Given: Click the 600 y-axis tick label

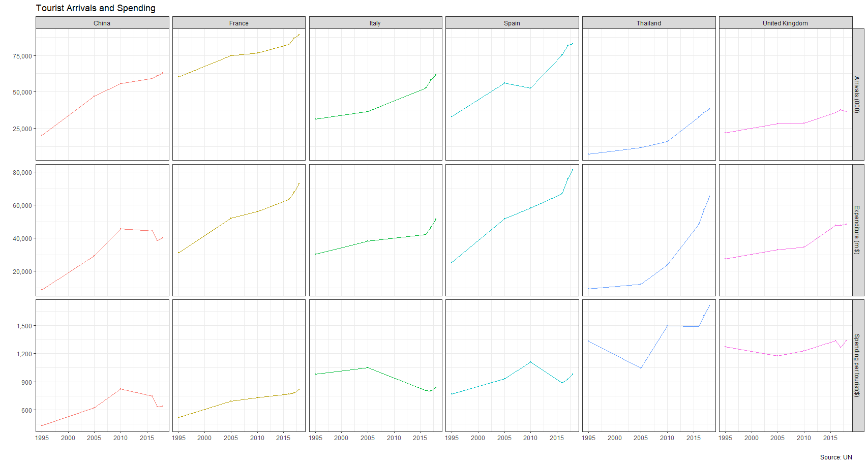Looking at the screenshot, I should 26,410.
